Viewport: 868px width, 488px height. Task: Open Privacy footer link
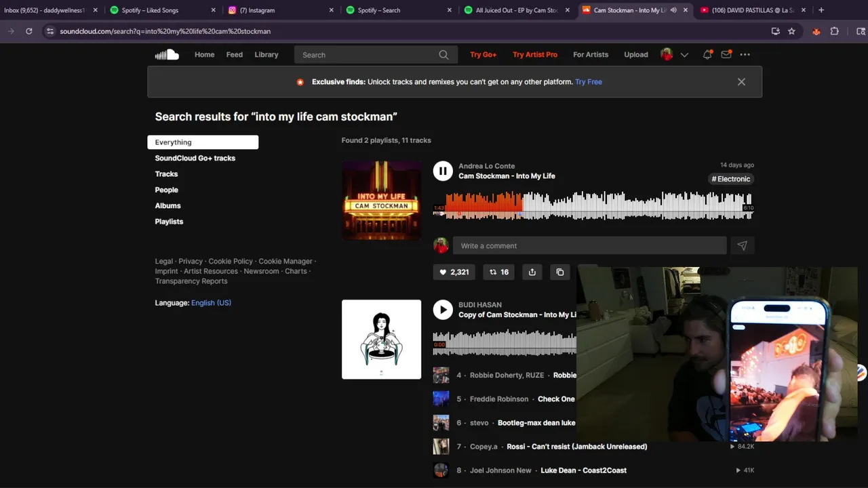(191, 262)
